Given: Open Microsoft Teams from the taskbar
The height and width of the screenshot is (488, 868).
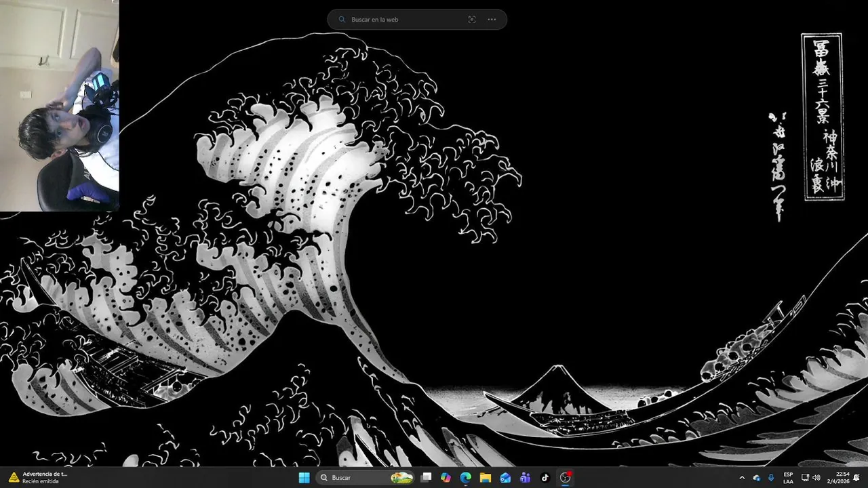Looking at the screenshot, I should click(x=525, y=477).
